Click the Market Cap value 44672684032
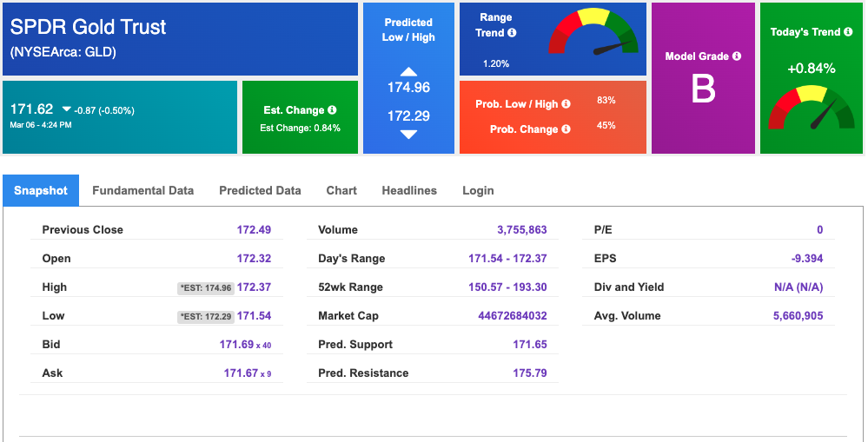The height and width of the screenshot is (442, 868). point(513,316)
